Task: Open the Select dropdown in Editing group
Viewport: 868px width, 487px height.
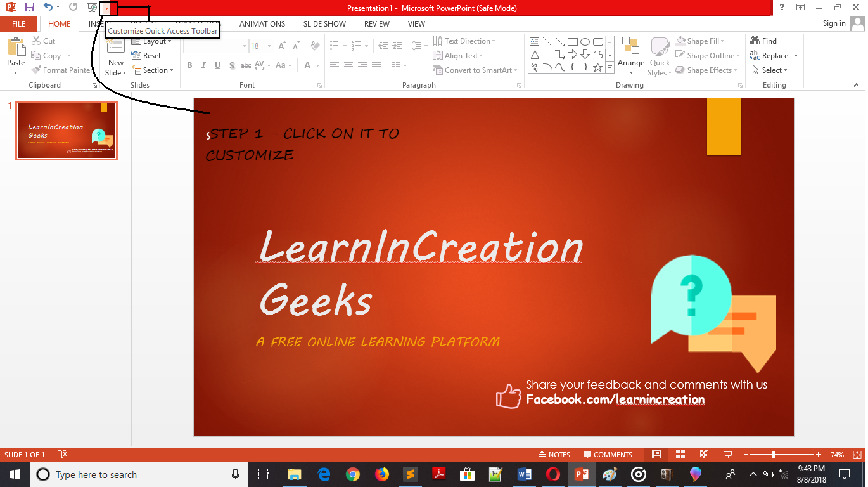Action: [770, 70]
